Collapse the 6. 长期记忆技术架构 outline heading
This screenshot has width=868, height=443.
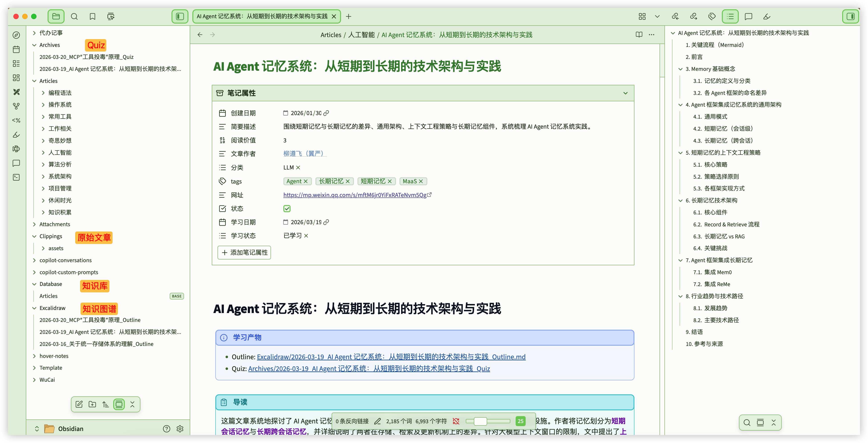[x=680, y=201]
